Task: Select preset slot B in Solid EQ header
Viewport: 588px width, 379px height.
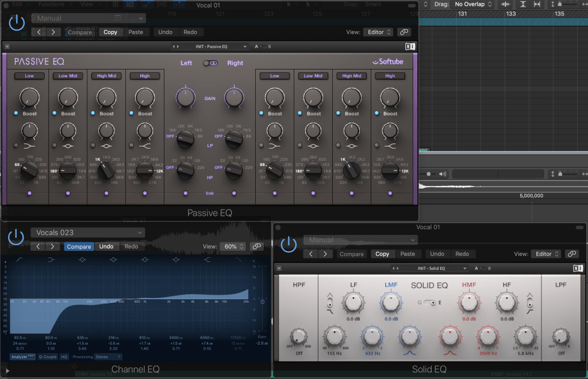Action: [490, 268]
